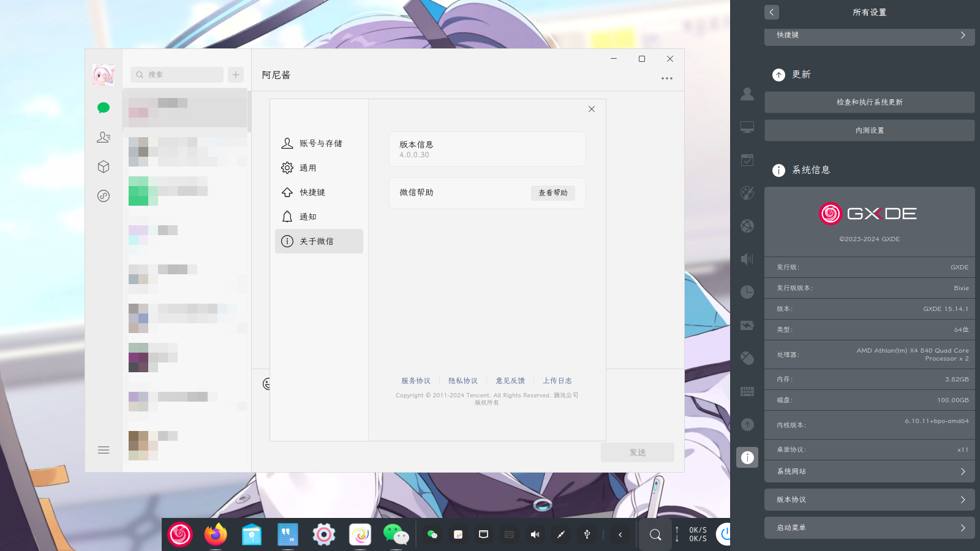Open the GXDE launcher in the dock
980x551 pixels.
[x=180, y=534]
